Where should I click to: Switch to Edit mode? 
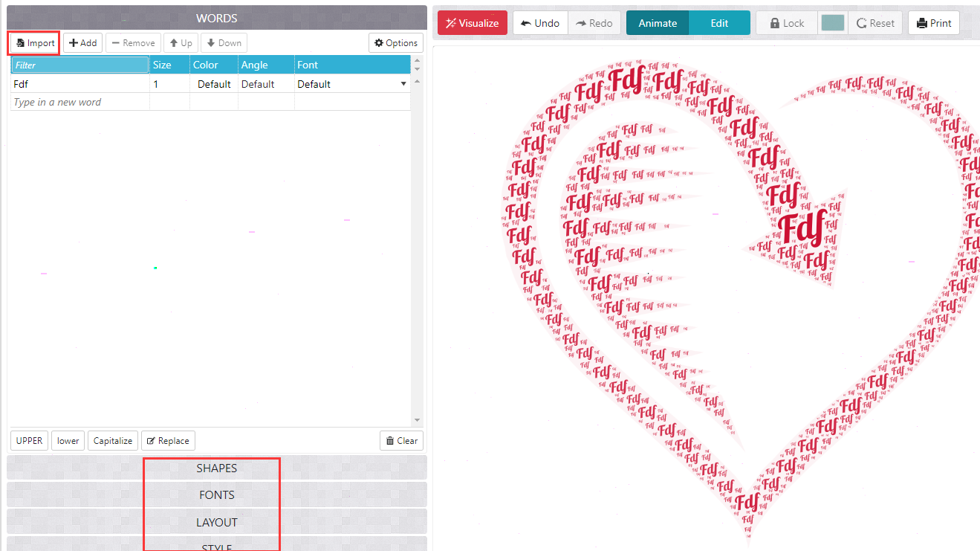point(719,23)
